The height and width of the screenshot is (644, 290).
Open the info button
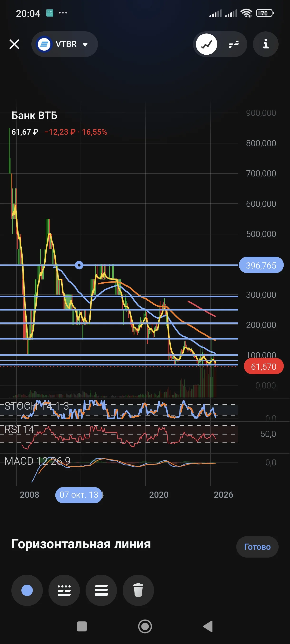tap(266, 44)
